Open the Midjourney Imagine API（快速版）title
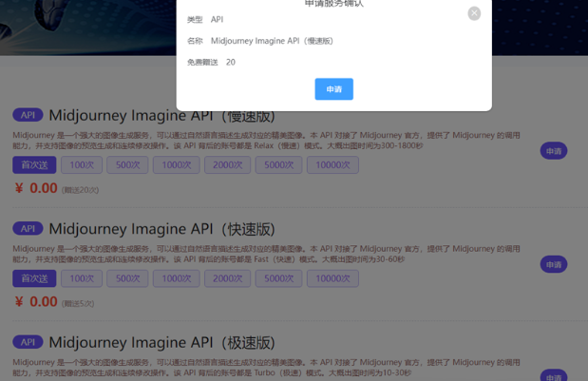This screenshot has height=381, width=588. [161, 229]
